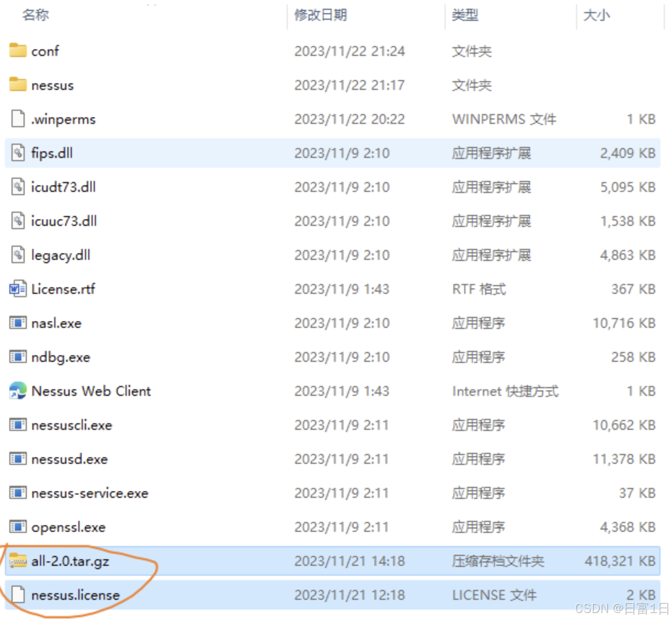Select the file name openssl.exe
The width and height of the screenshot is (672, 619).
click(69, 527)
